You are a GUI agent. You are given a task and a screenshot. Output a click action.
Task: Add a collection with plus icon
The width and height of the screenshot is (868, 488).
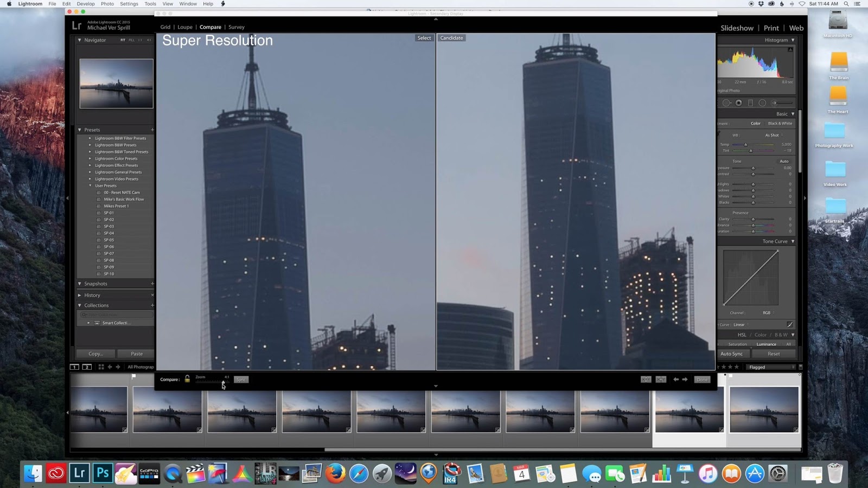click(152, 305)
